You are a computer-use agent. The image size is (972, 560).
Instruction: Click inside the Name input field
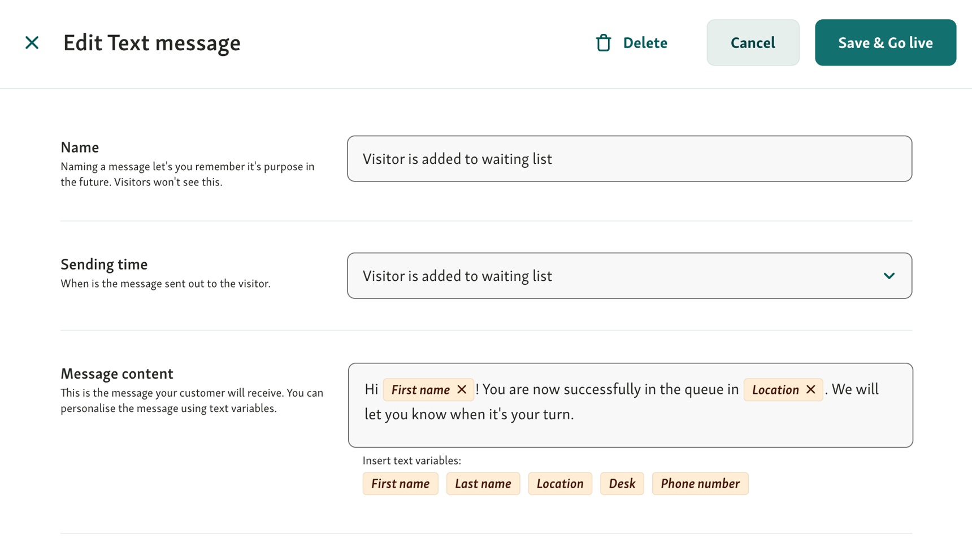[630, 159]
